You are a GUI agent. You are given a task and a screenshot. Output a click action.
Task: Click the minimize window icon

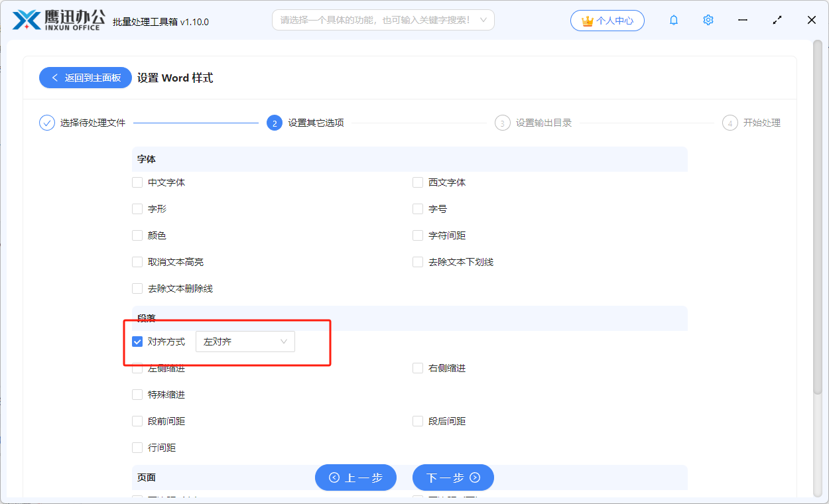pos(743,21)
